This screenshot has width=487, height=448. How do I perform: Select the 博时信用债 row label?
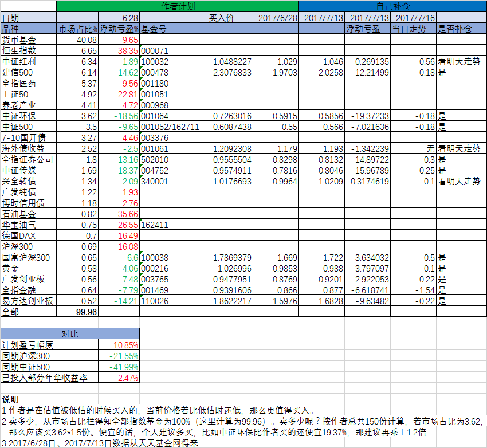pos(28,202)
